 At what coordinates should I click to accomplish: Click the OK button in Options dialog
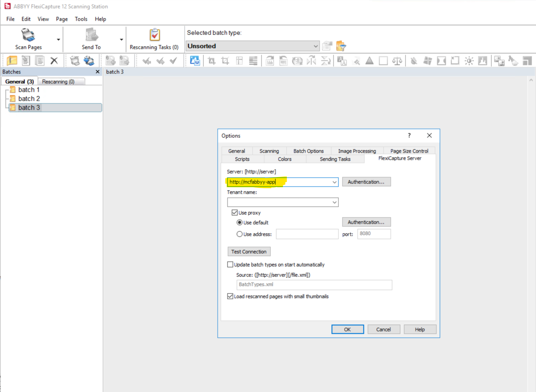point(348,329)
